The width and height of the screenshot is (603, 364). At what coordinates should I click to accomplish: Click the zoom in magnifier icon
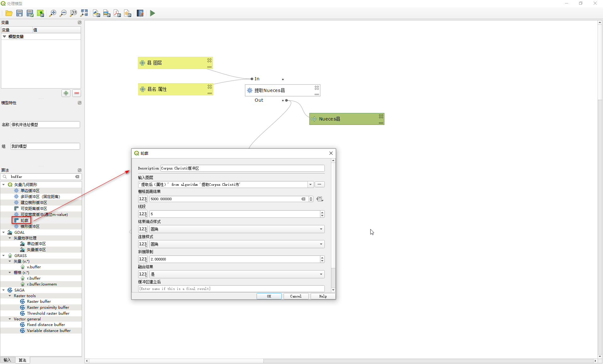tap(52, 13)
